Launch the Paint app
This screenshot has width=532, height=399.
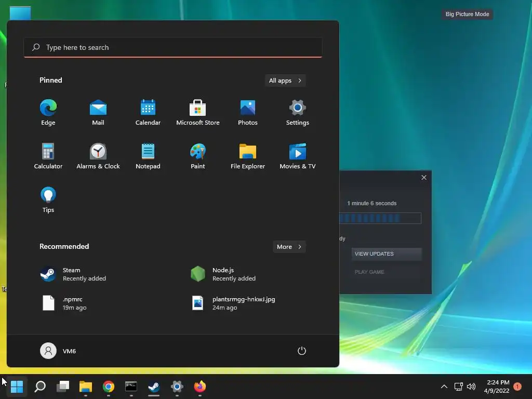198,156
